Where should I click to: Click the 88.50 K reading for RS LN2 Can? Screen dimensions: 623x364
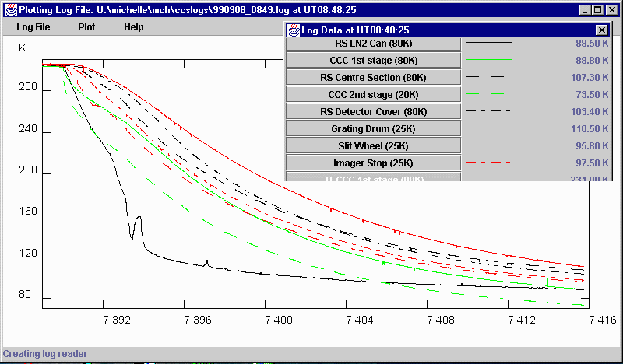click(x=592, y=44)
